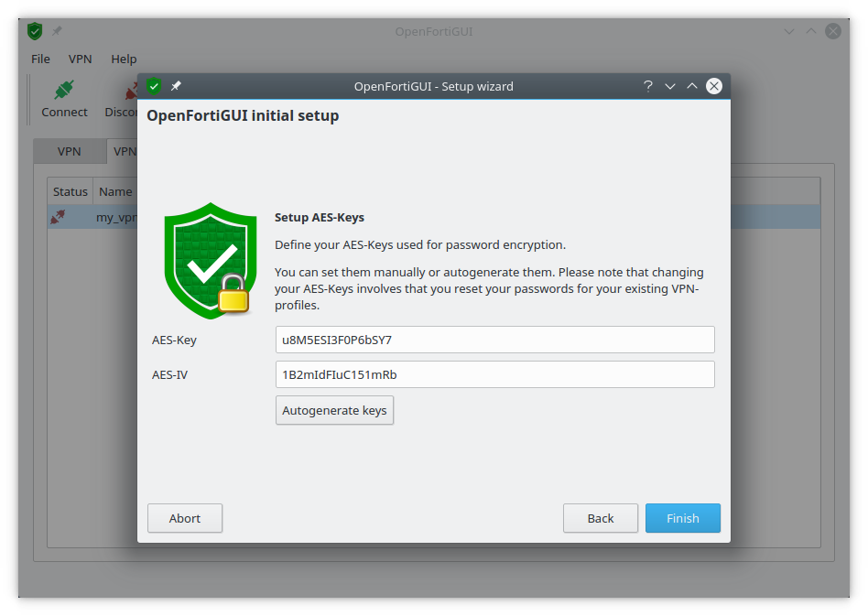
Task: Click the Disconnect icon in the main toolbar
Action: click(132, 91)
